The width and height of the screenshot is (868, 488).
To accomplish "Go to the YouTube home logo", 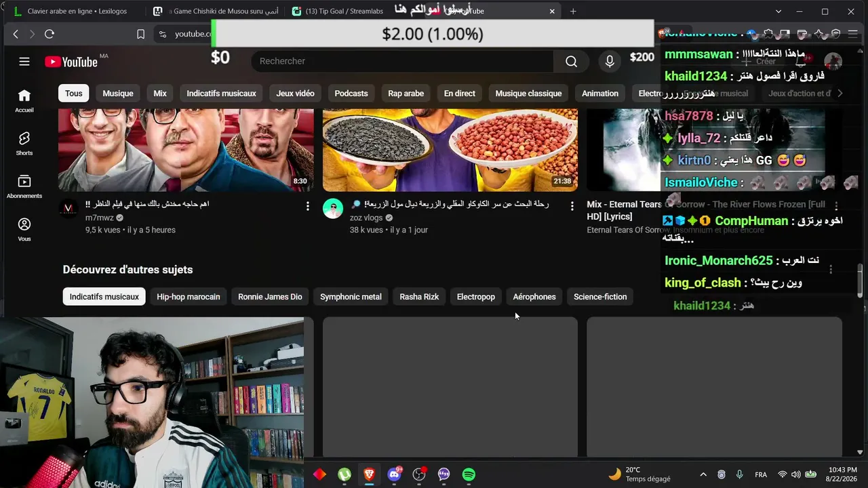I will pos(71,62).
